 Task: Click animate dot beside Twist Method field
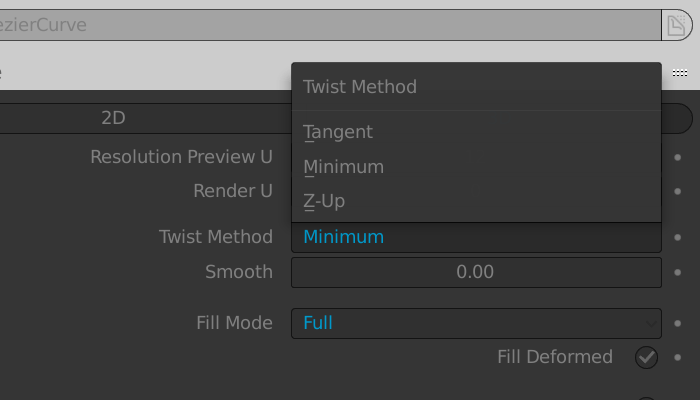pos(678,237)
